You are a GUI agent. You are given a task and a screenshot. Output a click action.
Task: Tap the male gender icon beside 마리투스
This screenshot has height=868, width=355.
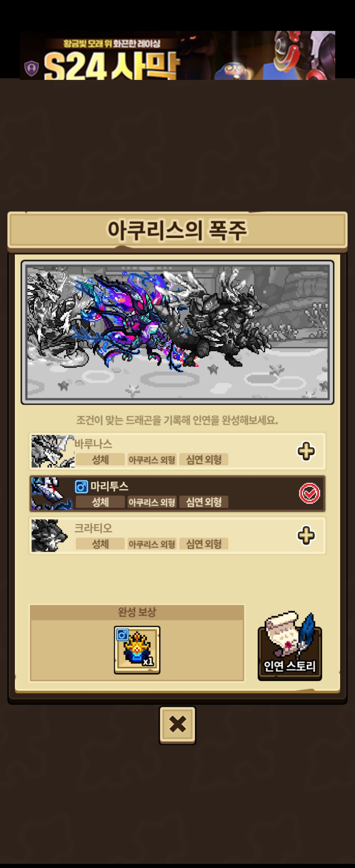click(81, 487)
